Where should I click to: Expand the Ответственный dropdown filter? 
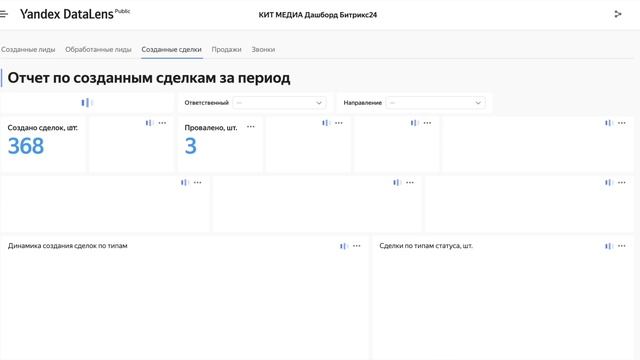pyautogui.click(x=280, y=103)
